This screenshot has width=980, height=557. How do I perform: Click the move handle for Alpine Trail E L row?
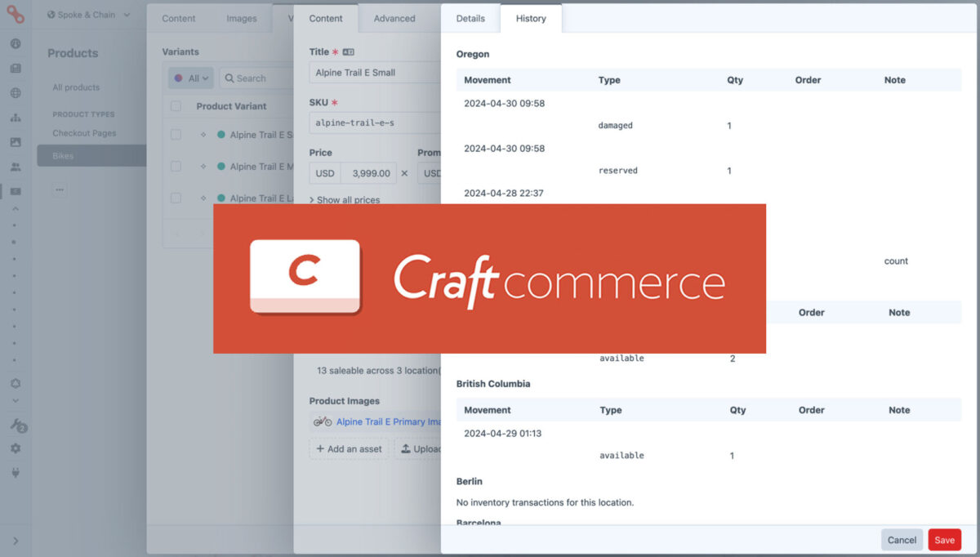tap(203, 198)
